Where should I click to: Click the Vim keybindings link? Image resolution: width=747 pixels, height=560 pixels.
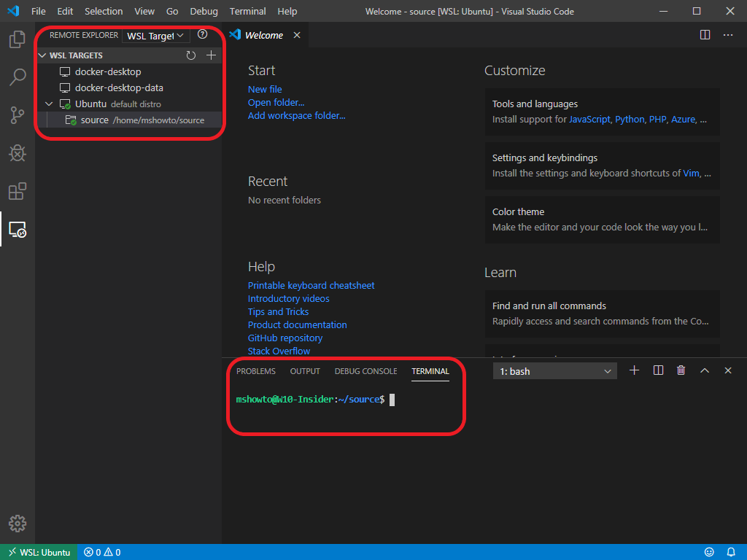point(691,173)
